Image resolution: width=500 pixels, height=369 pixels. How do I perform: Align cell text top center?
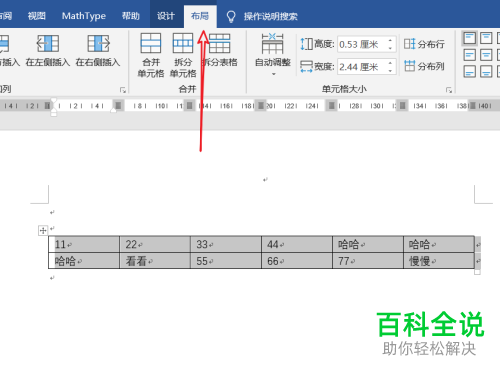pyautogui.click(x=486, y=38)
